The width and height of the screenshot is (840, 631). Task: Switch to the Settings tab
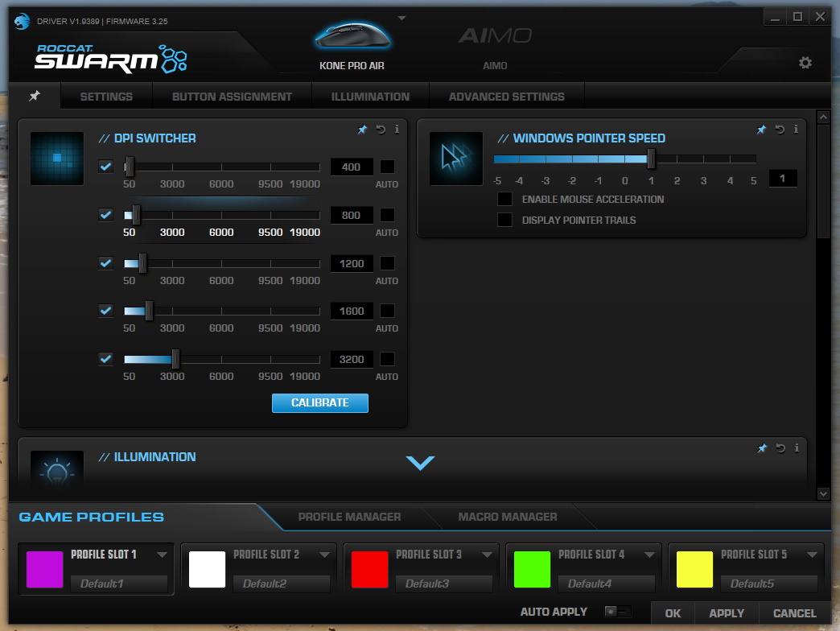tap(106, 97)
